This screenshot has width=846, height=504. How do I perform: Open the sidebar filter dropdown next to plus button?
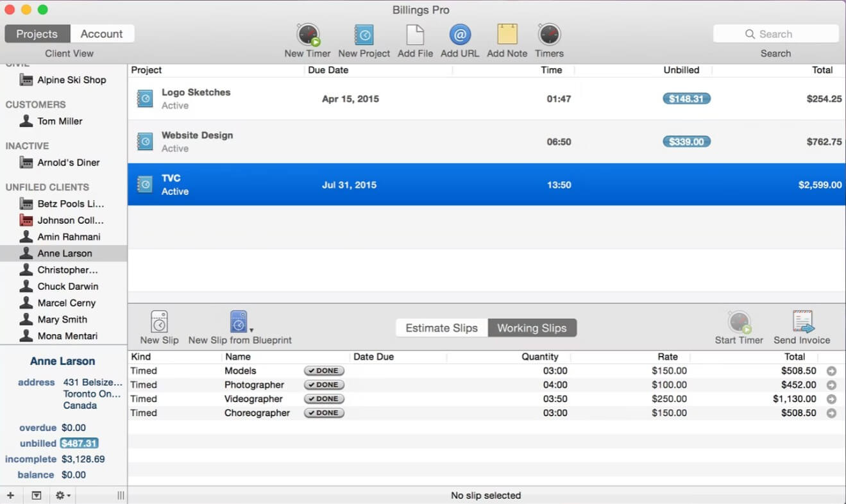(x=37, y=495)
